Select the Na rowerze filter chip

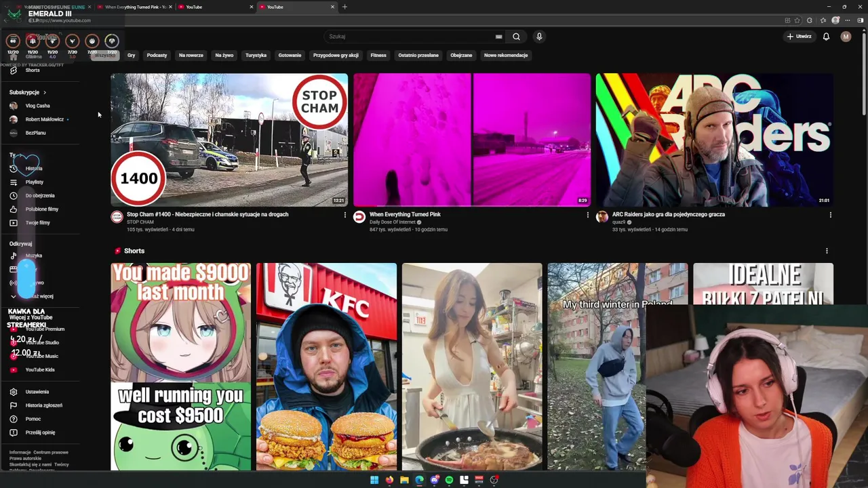pyautogui.click(x=191, y=56)
